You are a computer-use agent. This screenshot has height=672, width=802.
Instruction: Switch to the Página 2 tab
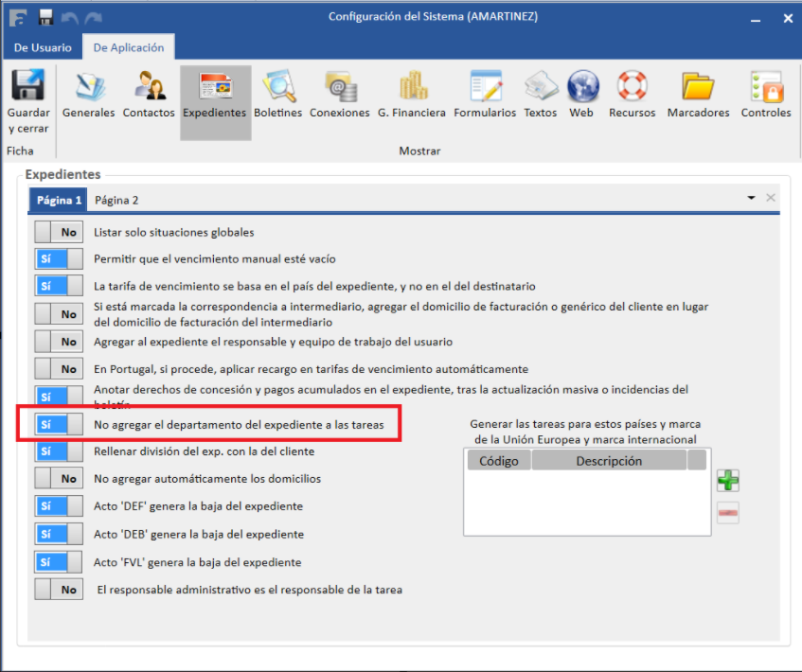point(116,200)
